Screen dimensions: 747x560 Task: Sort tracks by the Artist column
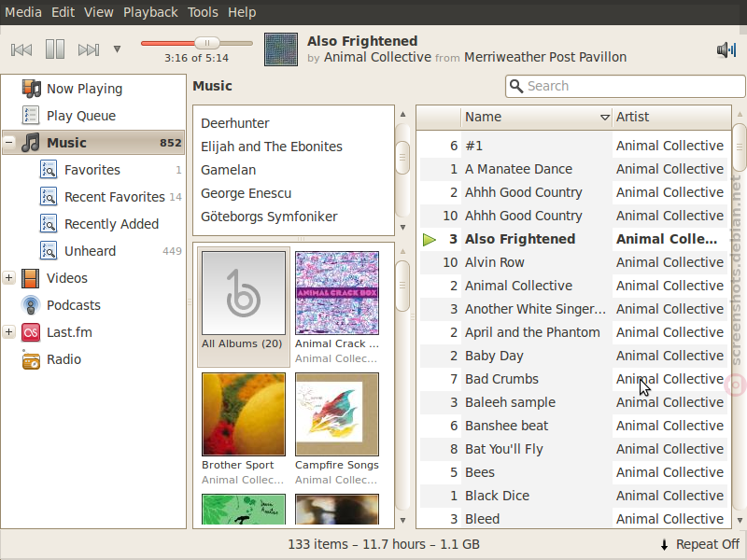[671, 118]
